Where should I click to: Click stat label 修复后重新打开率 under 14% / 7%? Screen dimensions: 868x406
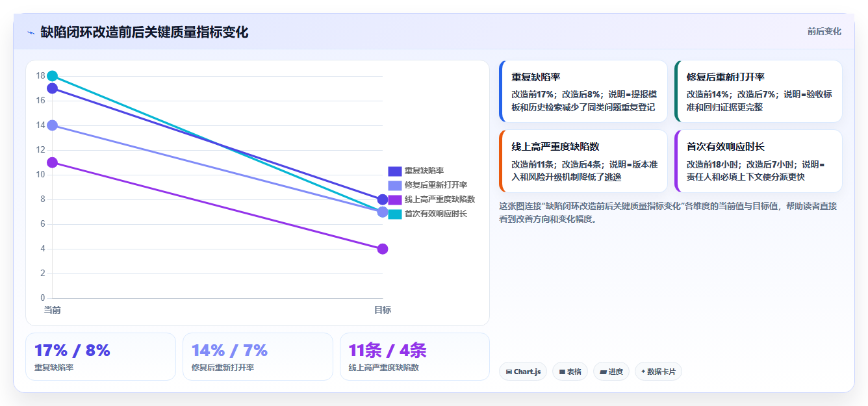[x=223, y=368]
